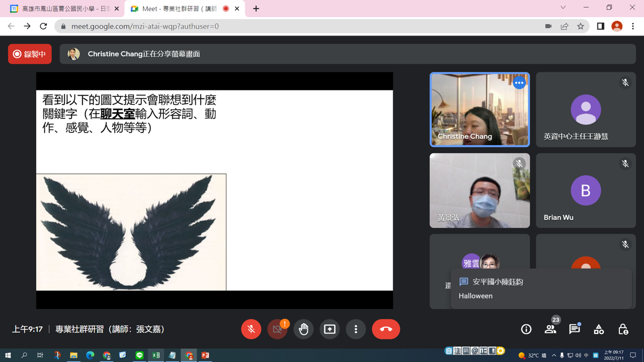
Task: Open options on Christine Chang's tile
Action: [x=519, y=82]
